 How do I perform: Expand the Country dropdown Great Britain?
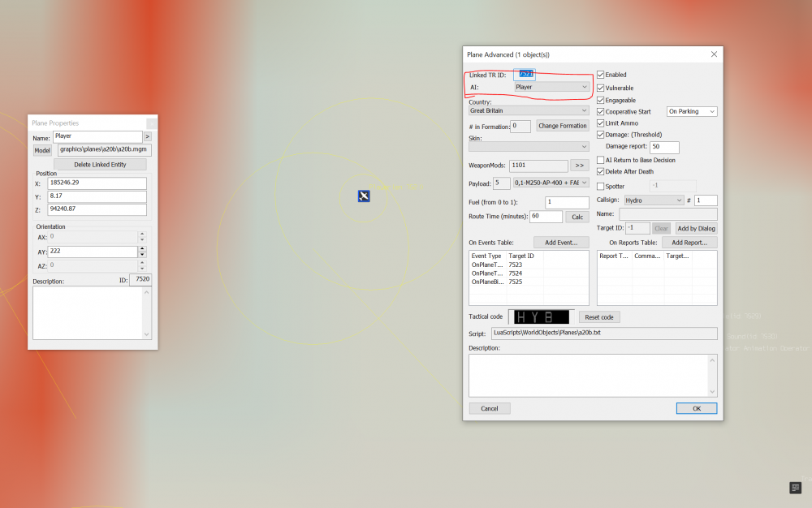pos(529,110)
